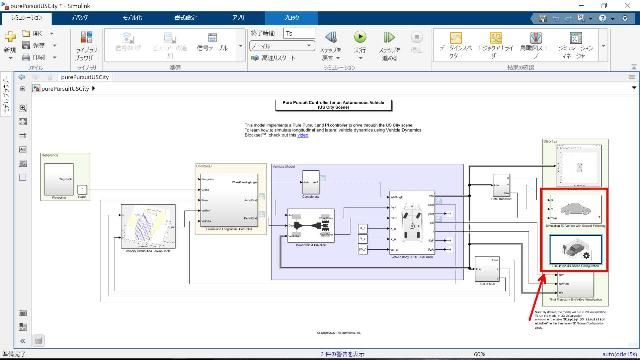Click the bottom-left canvas corner icon
640x360 pixels.
[x=38, y=340]
